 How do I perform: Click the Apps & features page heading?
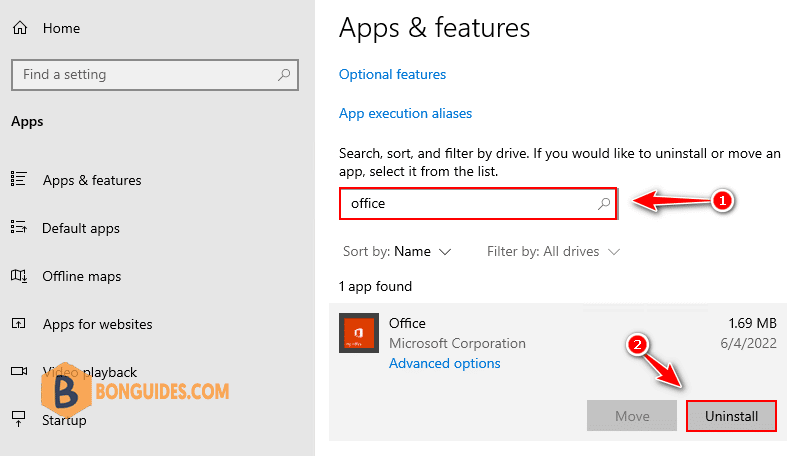pyautogui.click(x=435, y=28)
